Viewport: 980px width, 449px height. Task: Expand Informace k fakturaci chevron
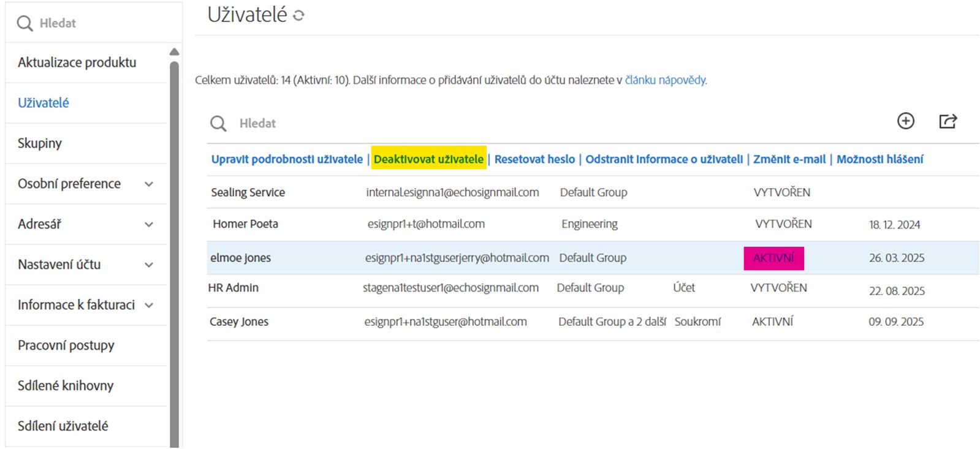[x=148, y=305]
